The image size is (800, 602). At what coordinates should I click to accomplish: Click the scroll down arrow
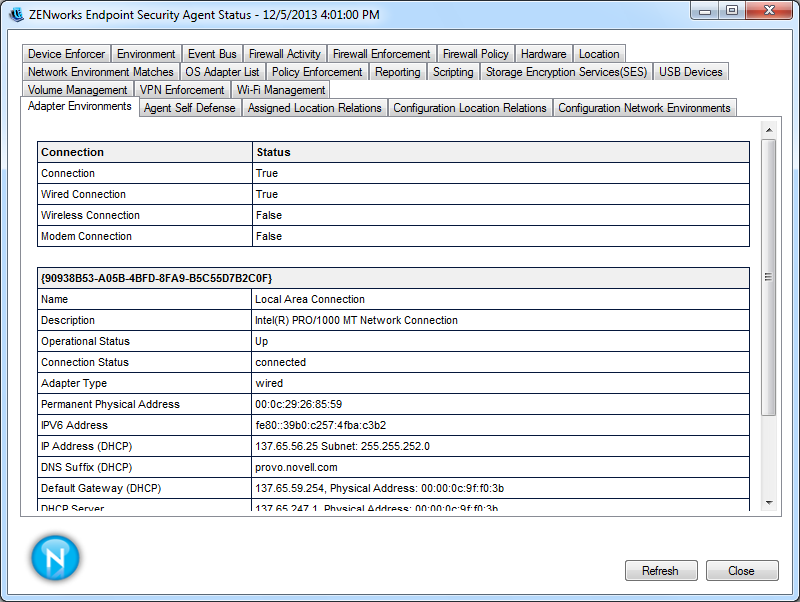[x=769, y=503]
